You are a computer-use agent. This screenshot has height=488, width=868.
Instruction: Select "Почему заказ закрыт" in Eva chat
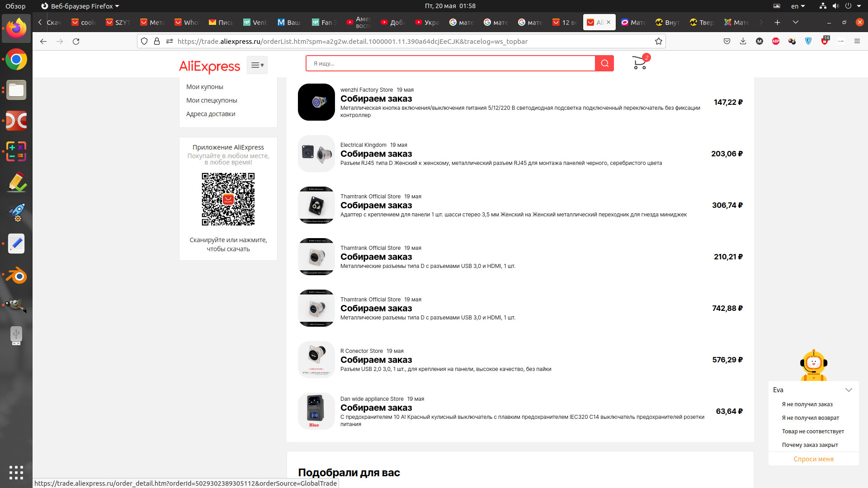(810, 445)
